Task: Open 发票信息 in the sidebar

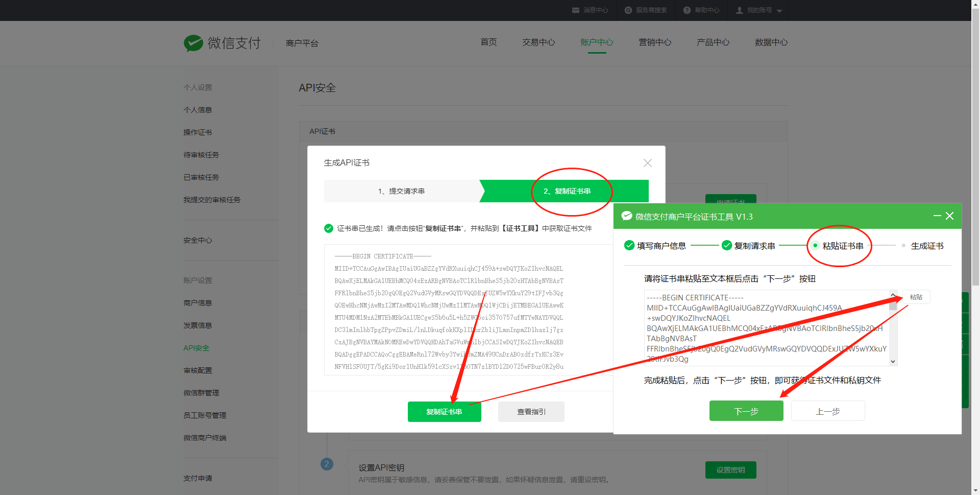Action: 198,325
